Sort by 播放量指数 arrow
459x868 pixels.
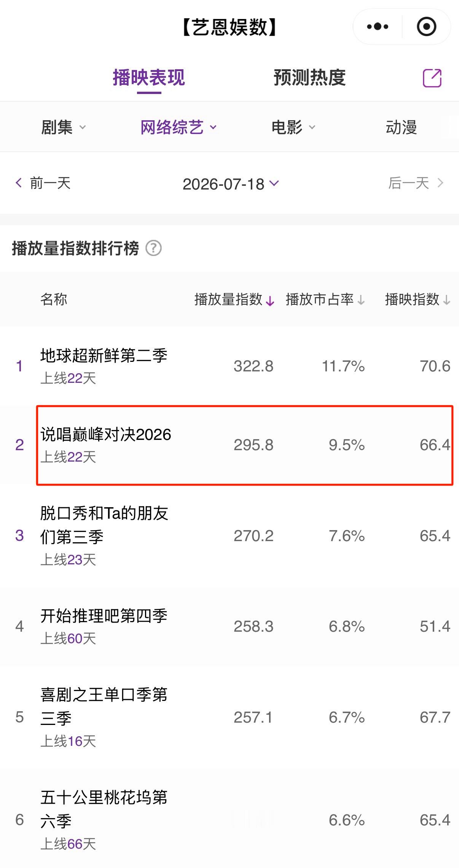[270, 301]
